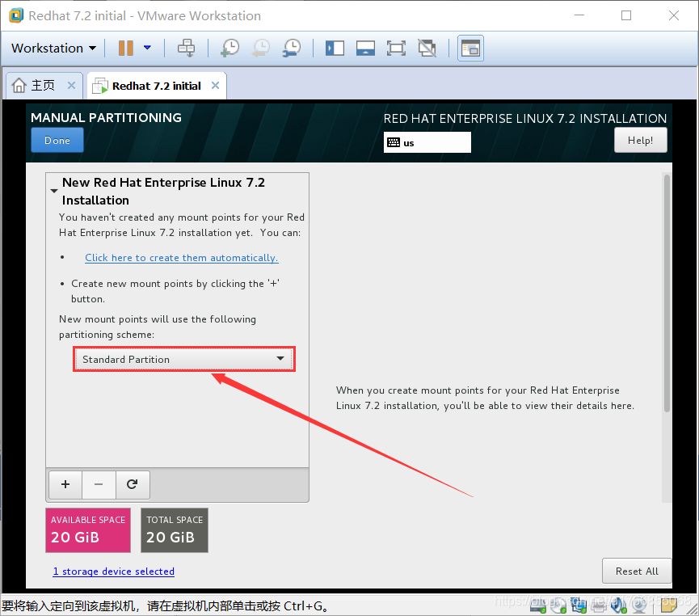Click the CD/DVD drive status icon

coord(558,605)
